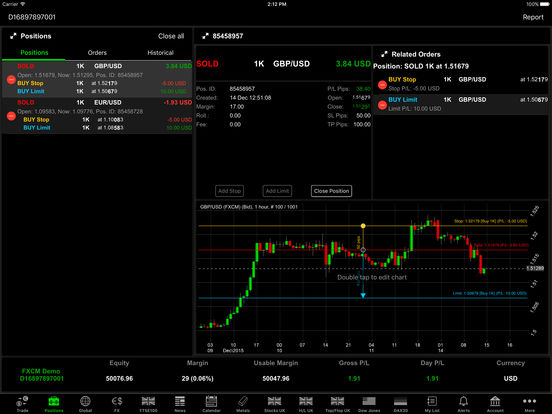This screenshot has height=414, width=552.
Task: Click the Add Limit button
Action: 277,191
